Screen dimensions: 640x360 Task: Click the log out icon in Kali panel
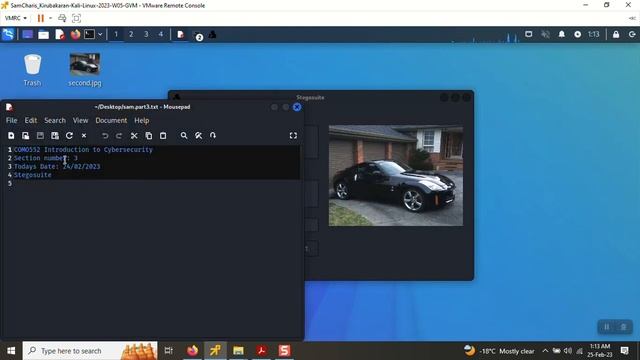[632, 34]
